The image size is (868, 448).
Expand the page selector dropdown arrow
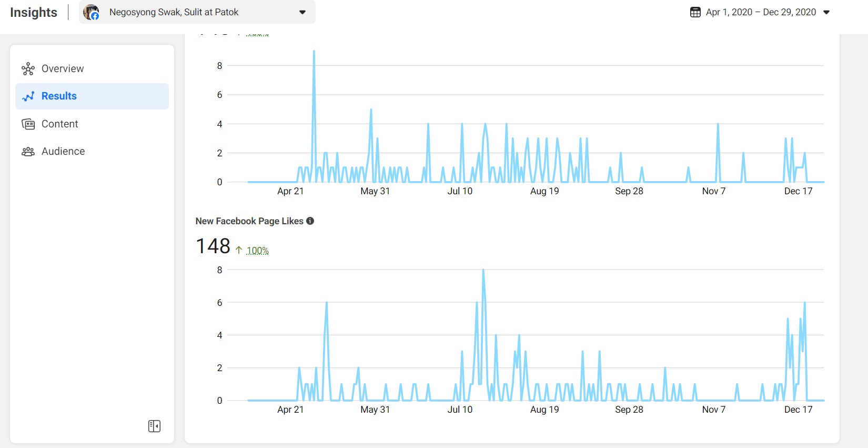(302, 12)
